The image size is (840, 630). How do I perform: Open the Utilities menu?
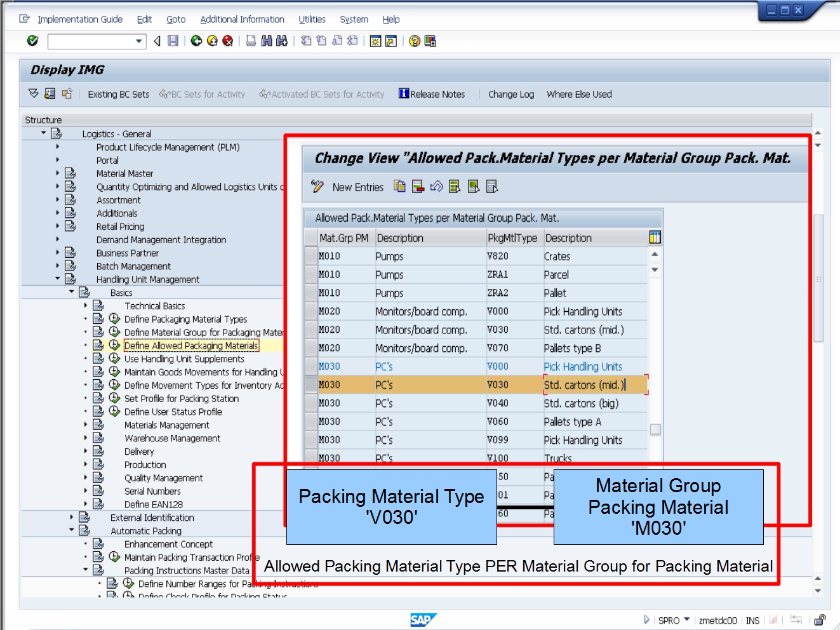312,19
